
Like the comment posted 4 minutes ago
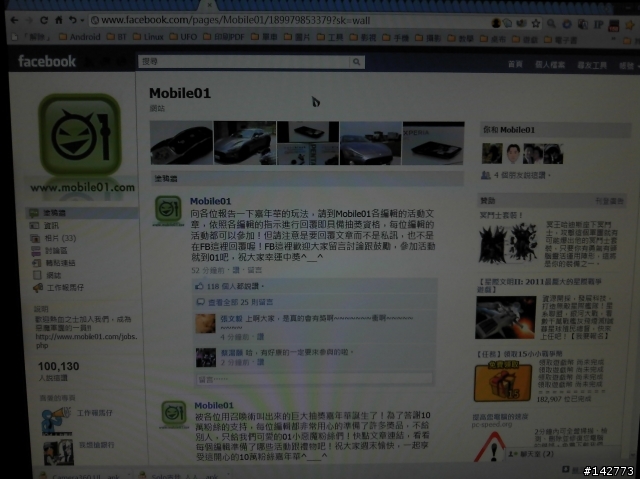[x=260, y=337]
